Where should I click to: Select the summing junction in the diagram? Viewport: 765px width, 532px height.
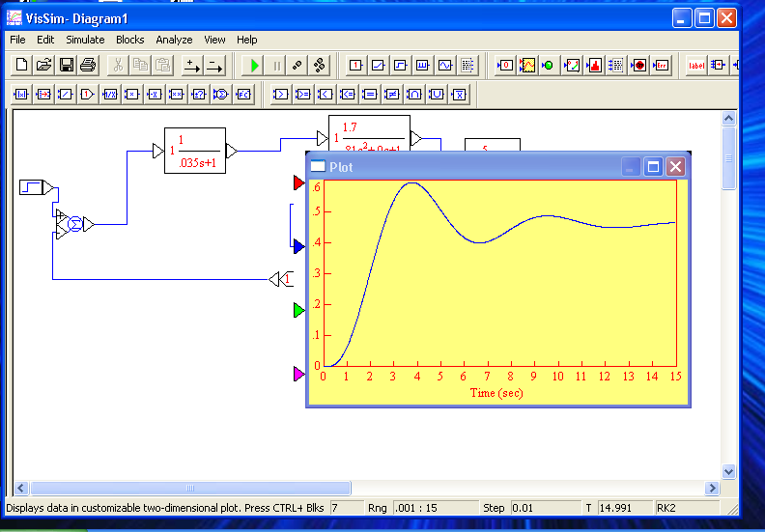[75, 224]
